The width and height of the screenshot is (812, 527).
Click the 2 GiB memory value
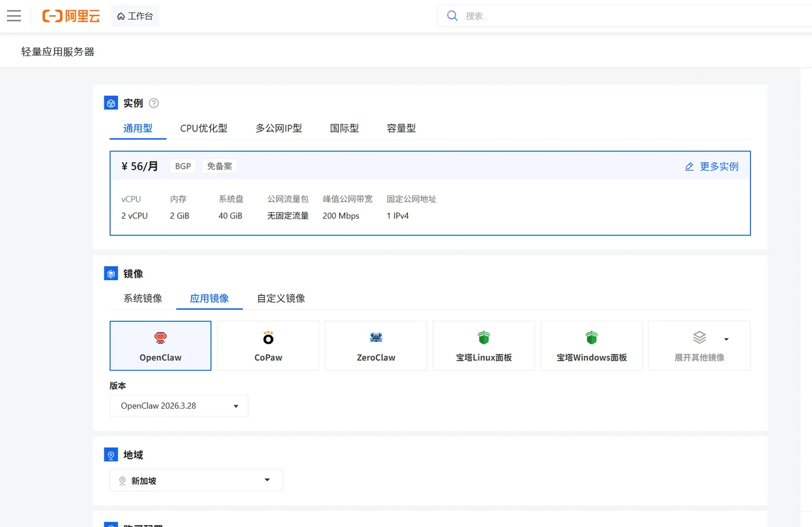(180, 216)
